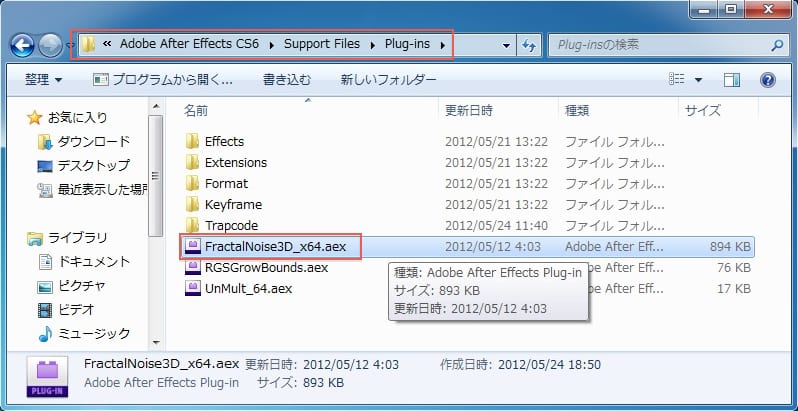The width and height of the screenshot is (798, 411).
Task: Click the 894 KB size cell
Action: (x=730, y=247)
